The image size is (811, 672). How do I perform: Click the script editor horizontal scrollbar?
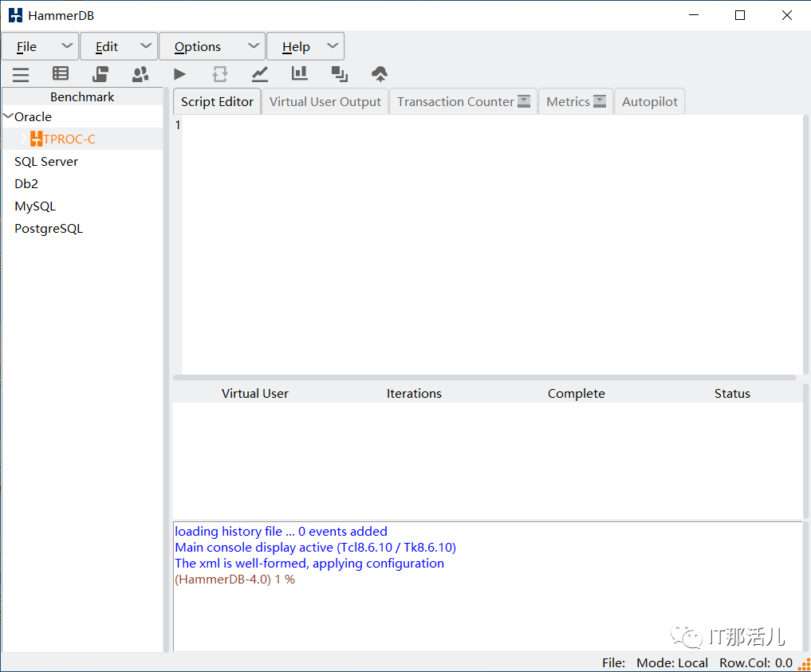coord(485,377)
